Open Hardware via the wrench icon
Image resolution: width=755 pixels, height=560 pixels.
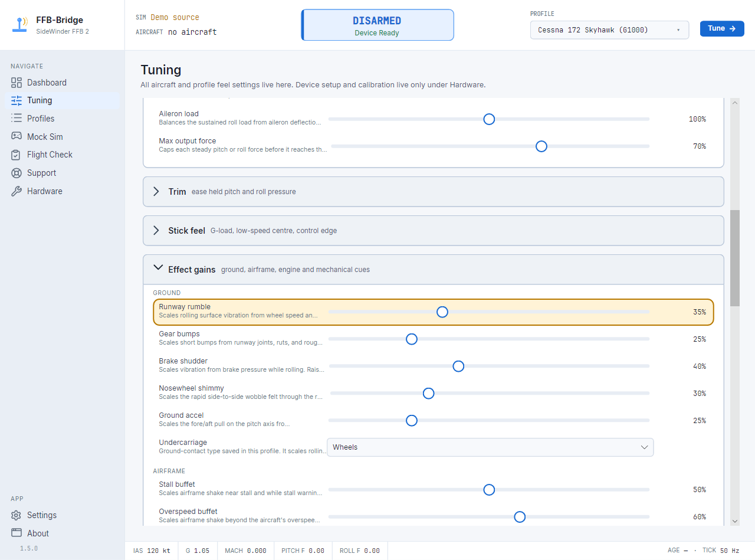[17, 191]
